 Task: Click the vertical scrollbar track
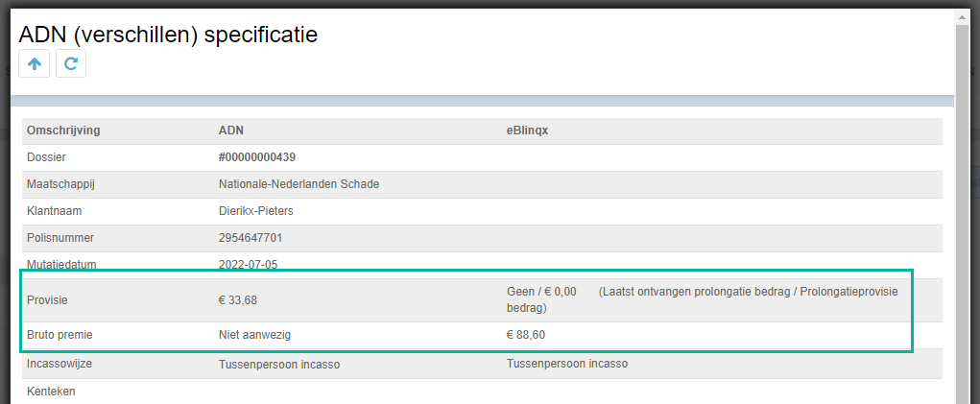pos(961,212)
